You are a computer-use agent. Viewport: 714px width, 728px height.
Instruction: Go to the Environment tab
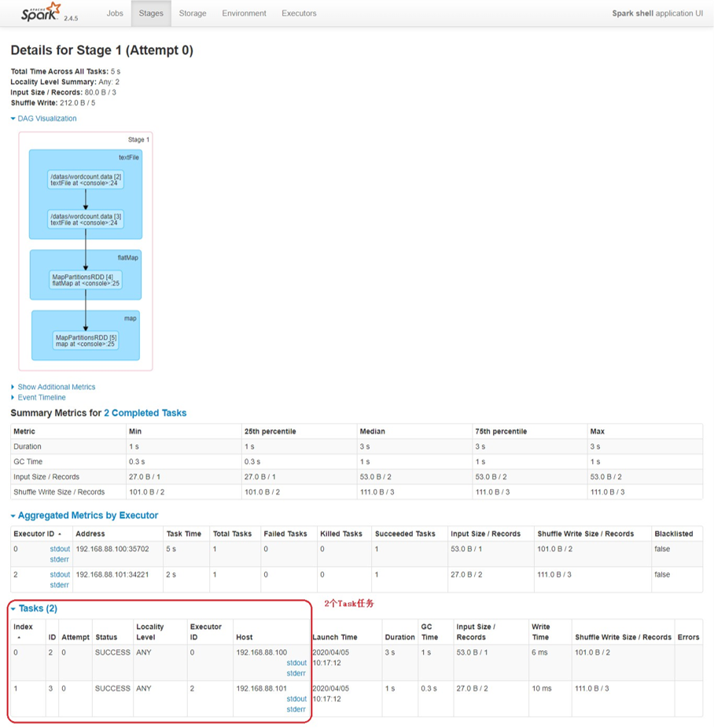click(x=244, y=13)
